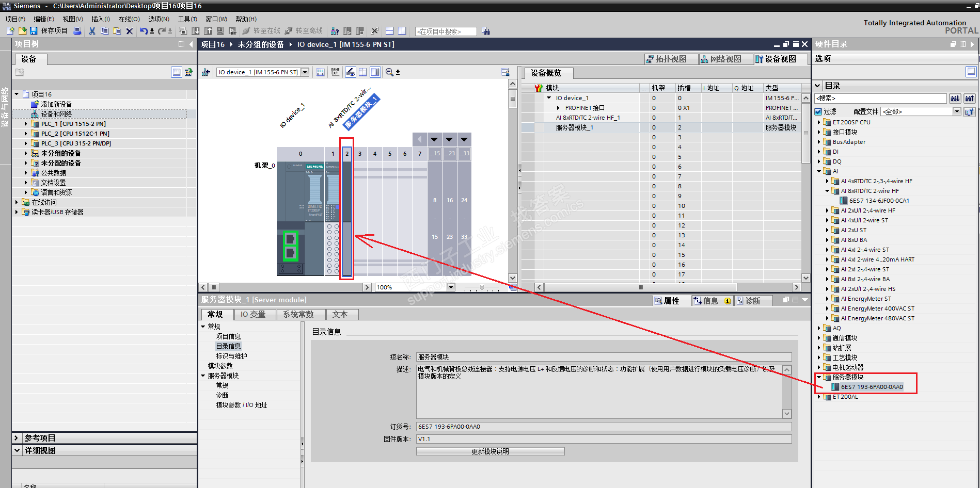The image size is (980, 488).
Task: Click the go to network view icon
Action: pos(206,72)
